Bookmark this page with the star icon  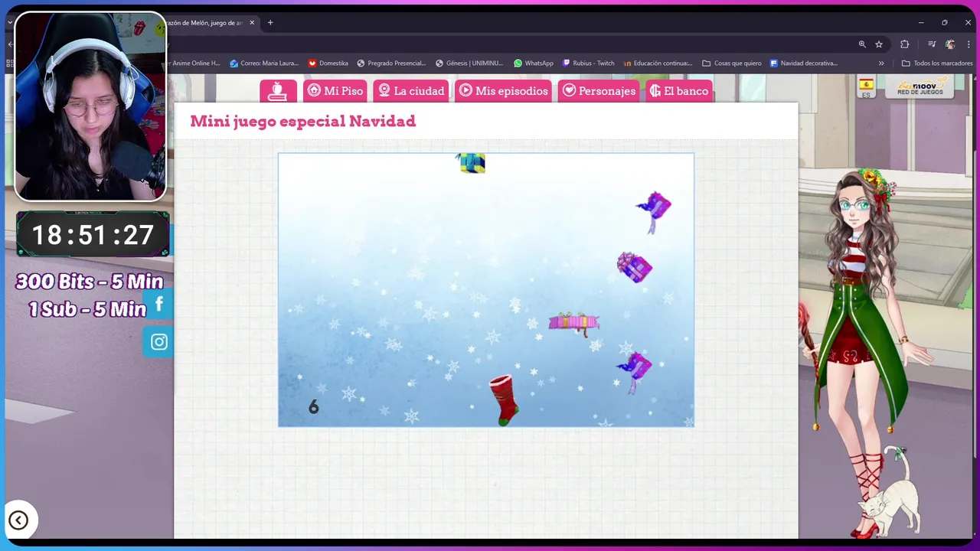point(879,44)
